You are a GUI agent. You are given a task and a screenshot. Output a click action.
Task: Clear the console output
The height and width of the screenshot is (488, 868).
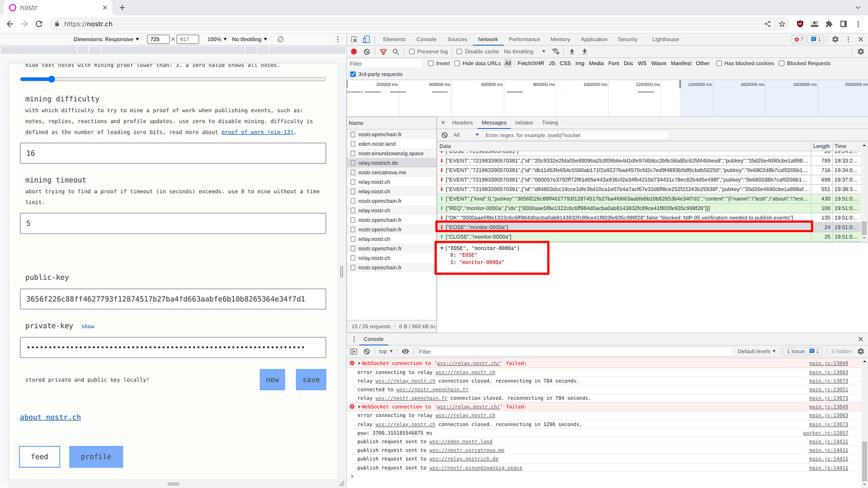[367, 351]
